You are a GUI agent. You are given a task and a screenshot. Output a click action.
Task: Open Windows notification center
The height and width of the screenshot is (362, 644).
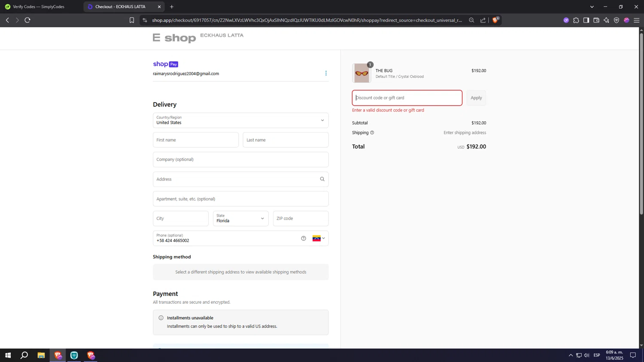click(633, 355)
